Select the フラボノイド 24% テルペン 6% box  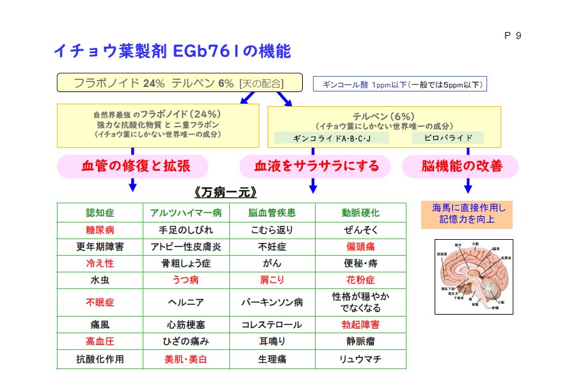coord(180,82)
